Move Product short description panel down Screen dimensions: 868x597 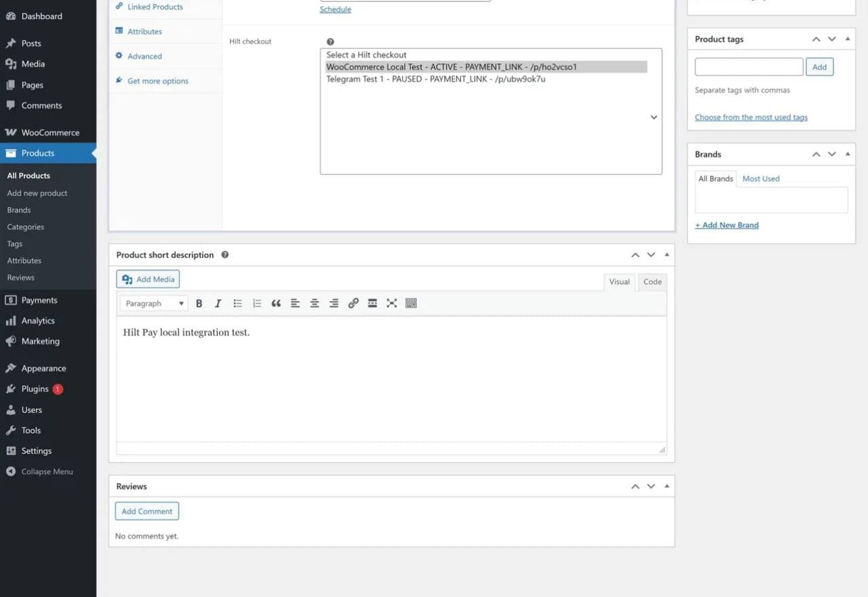click(651, 255)
